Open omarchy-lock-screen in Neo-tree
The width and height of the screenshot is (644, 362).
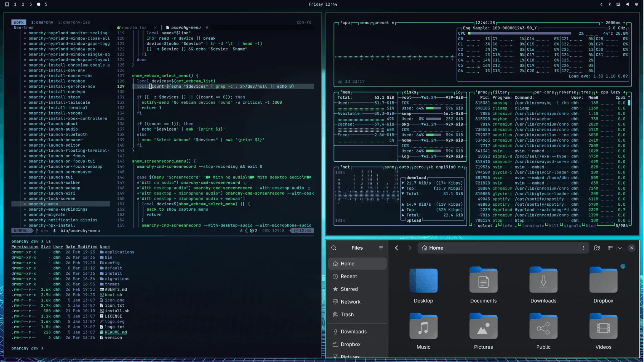coord(52,199)
